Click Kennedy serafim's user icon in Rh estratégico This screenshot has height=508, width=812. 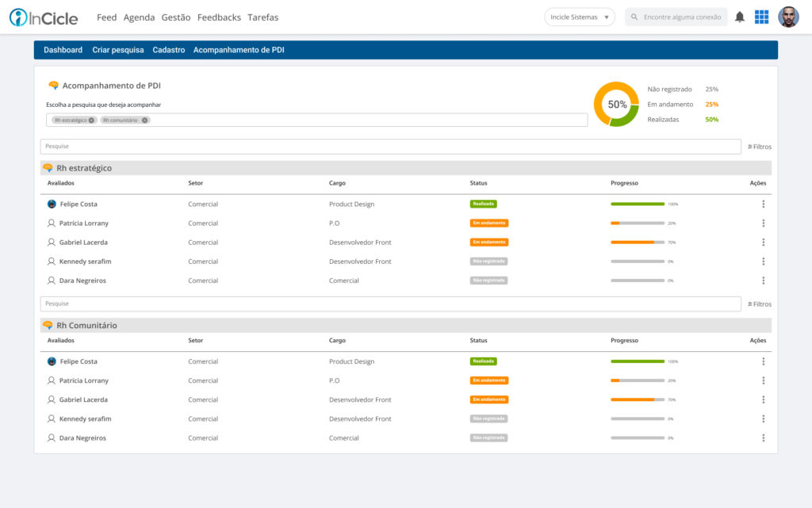click(52, 262)
